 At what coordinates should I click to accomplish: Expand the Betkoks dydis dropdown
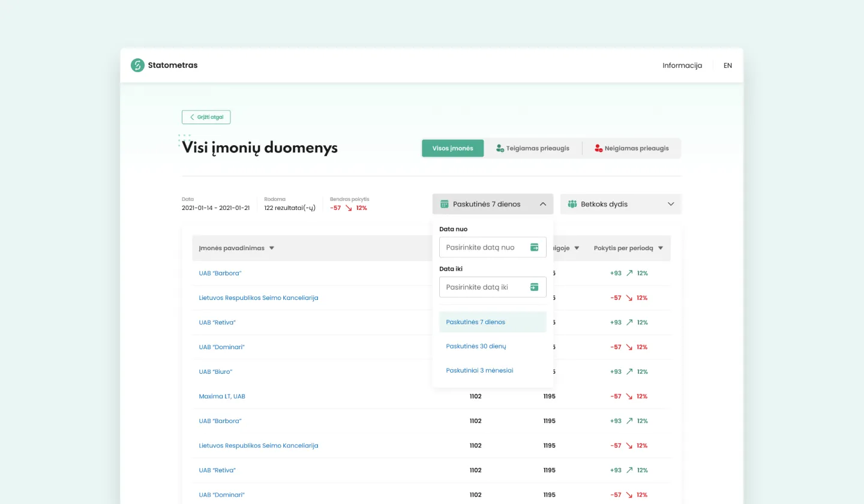click(x=671, y=204)
